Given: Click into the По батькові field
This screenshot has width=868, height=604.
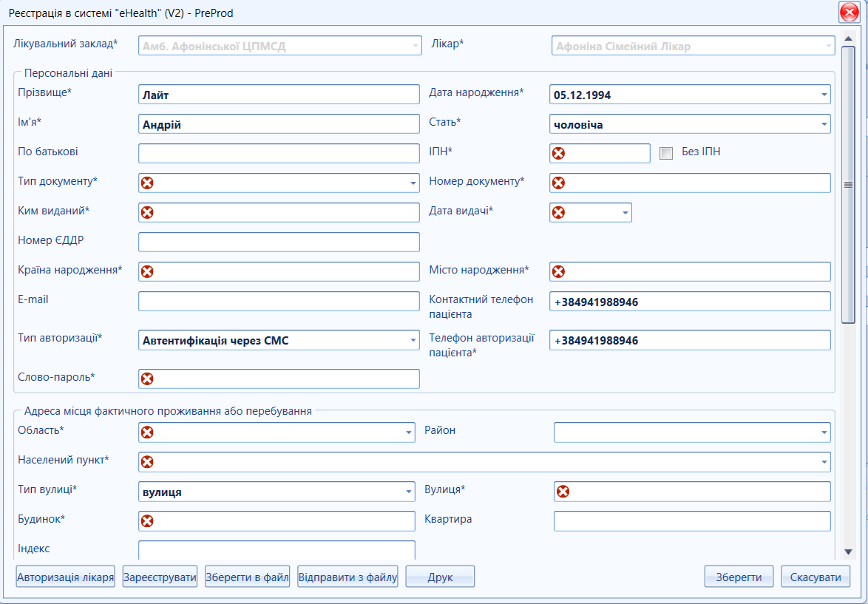Looking at the screenshot, I should pyautogui.click(x=279, y=153).
